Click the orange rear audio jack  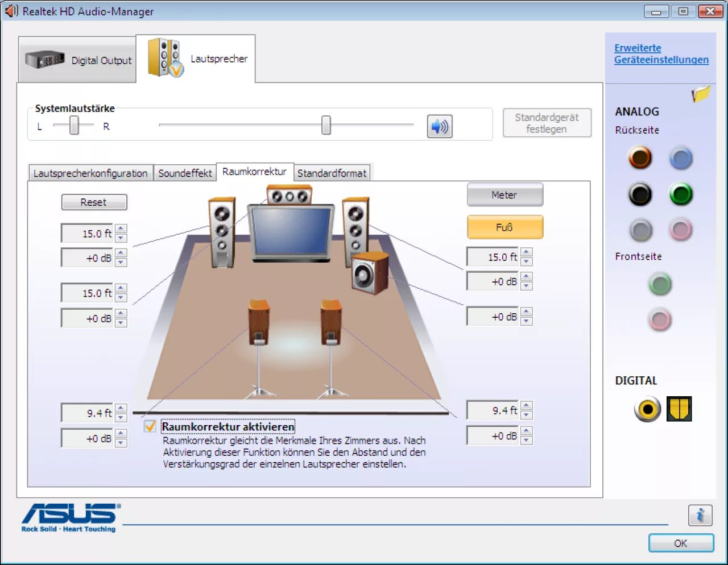click(640, 158)
